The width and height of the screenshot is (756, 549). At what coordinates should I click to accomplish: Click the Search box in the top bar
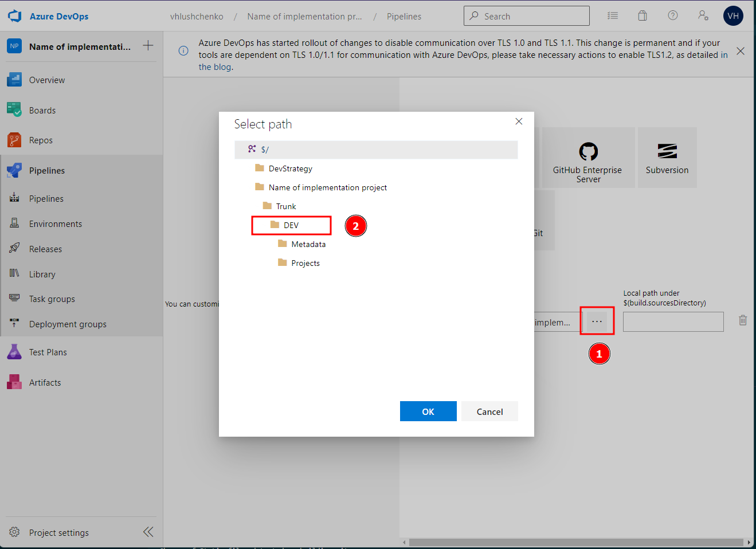pos(526,15)
